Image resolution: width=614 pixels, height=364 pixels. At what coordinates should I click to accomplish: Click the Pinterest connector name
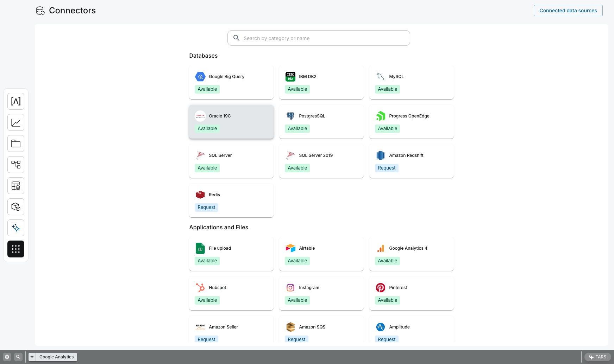pyautogui.click(x=398, y=288)
